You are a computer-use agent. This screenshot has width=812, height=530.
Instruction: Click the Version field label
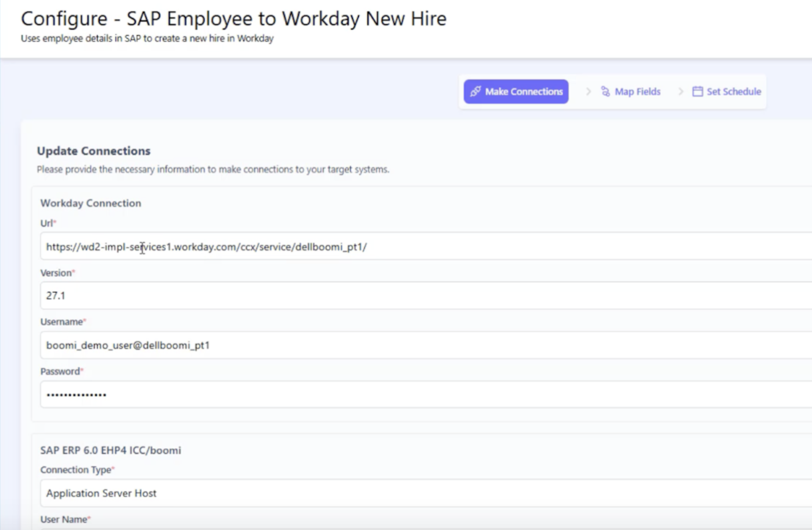pyautogui.click(x=57, y=273)
